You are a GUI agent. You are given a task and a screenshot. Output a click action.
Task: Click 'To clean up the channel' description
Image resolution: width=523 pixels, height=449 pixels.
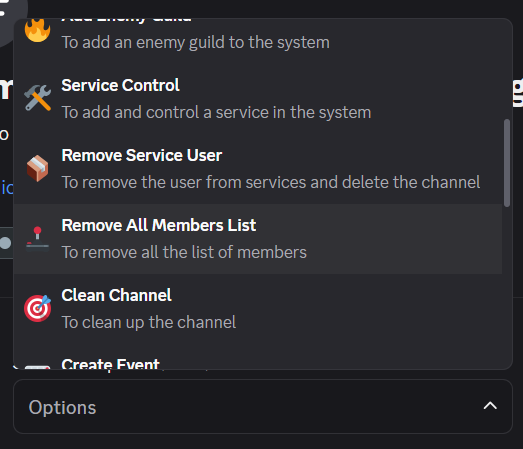coord(149,323)
